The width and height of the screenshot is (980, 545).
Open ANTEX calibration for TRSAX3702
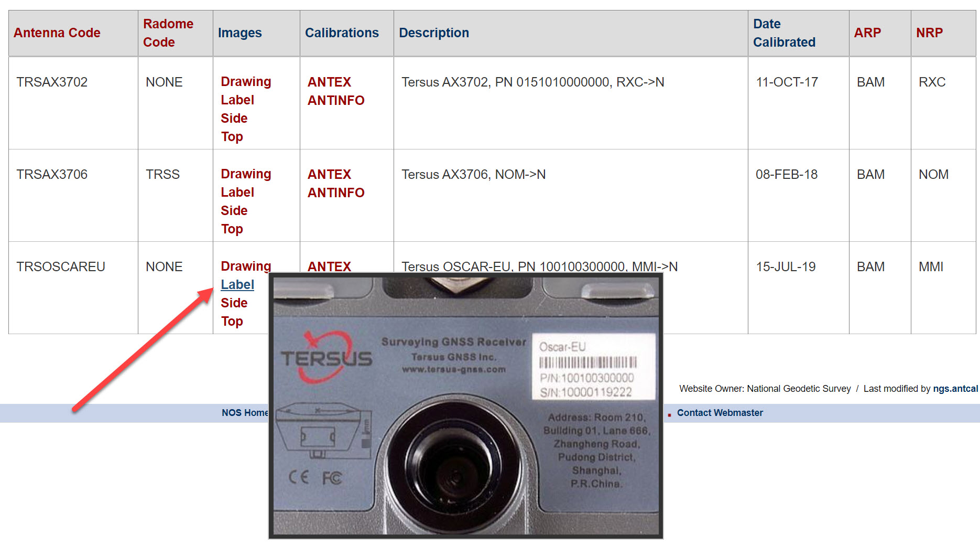coord(329,82)
